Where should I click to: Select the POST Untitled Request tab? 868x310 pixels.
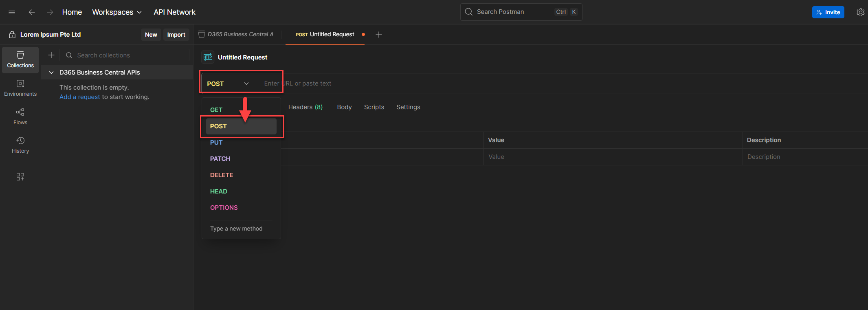point(325,35)
